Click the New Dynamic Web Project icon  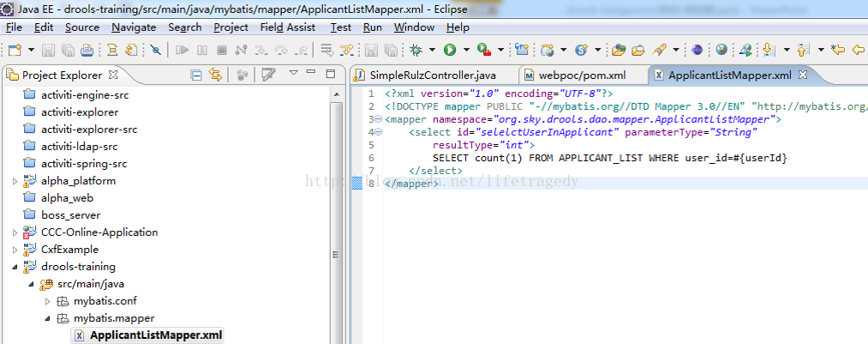[548, 50]
